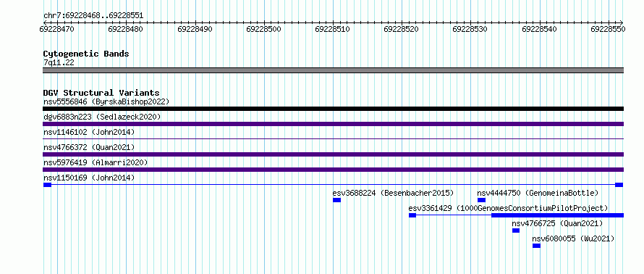
Task: Select the gray 7q11.22 cytogenetic band bar
Action: click(333, 70)
